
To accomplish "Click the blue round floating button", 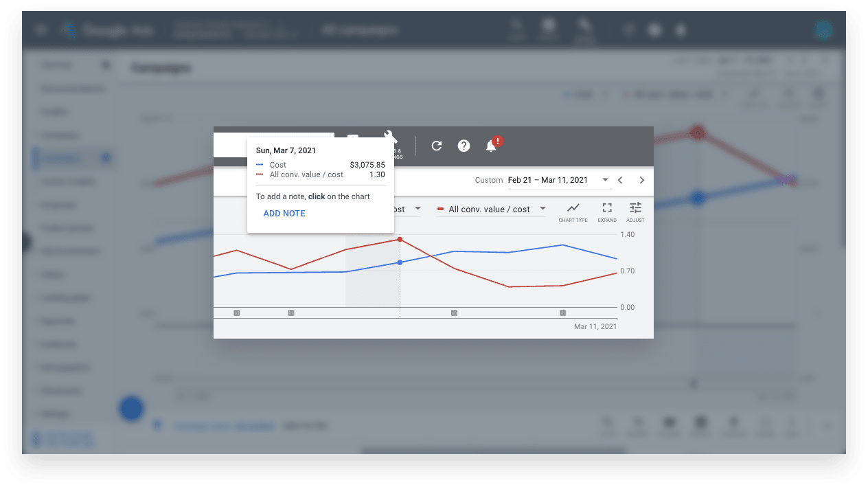I will 131,409.
